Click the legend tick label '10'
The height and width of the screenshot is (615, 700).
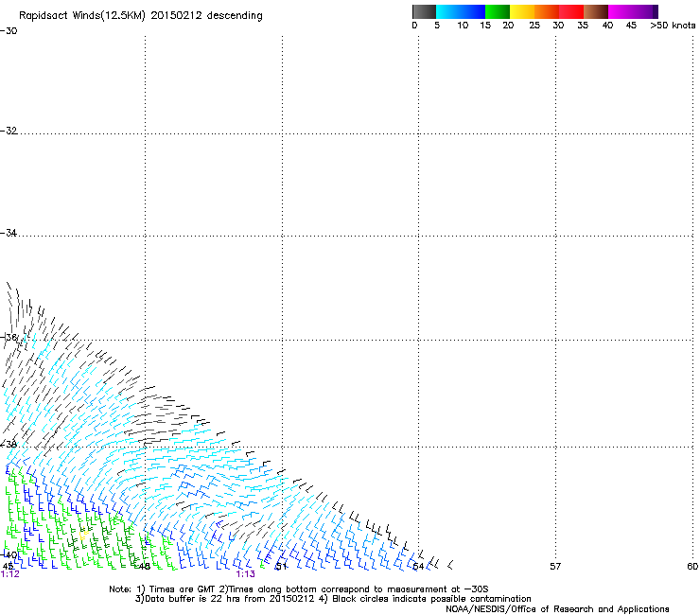463,26
